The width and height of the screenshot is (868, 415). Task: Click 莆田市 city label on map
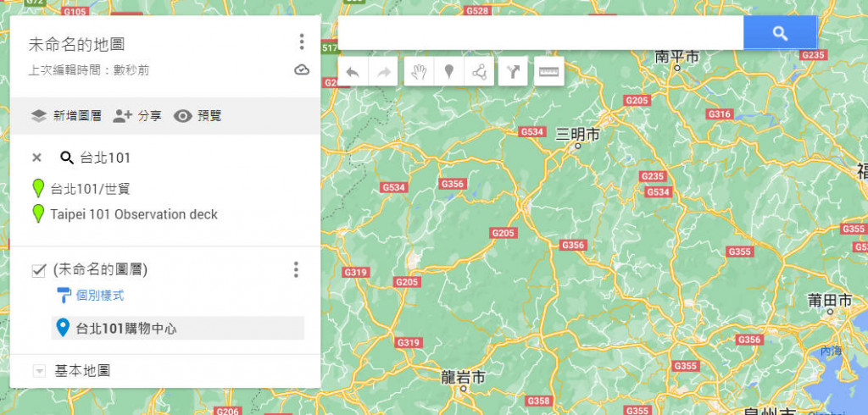(830, 301)
